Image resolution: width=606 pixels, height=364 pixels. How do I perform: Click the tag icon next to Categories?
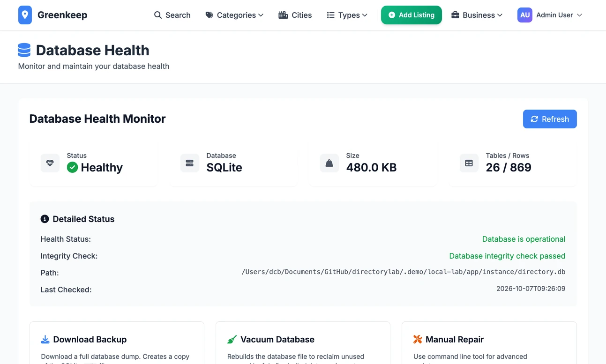click(x=209, y=15)
